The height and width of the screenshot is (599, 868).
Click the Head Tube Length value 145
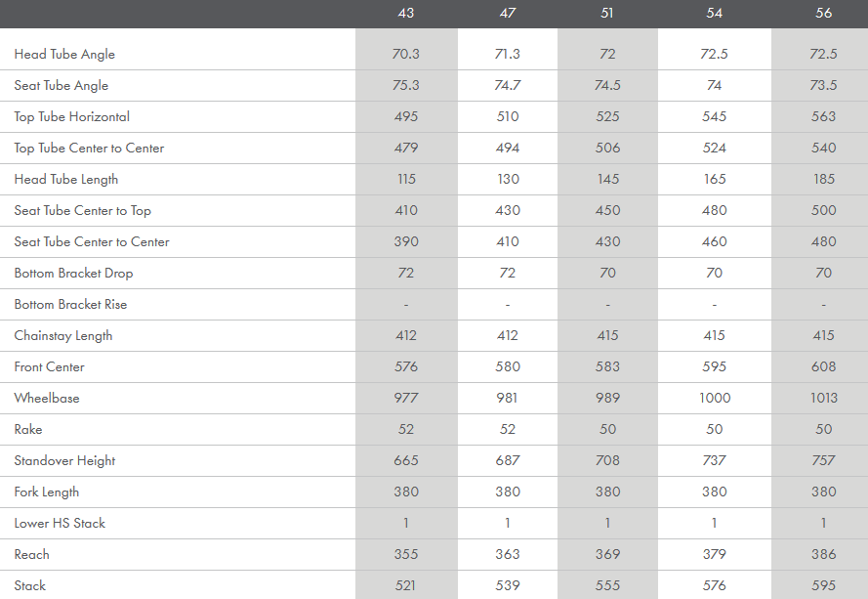tap(607, 180)
